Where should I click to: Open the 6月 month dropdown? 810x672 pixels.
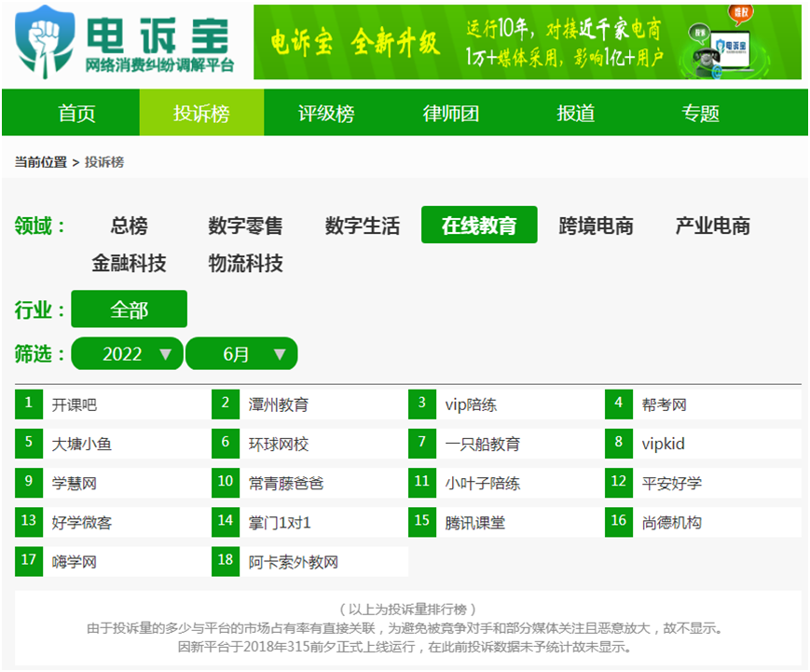(241, 354)
